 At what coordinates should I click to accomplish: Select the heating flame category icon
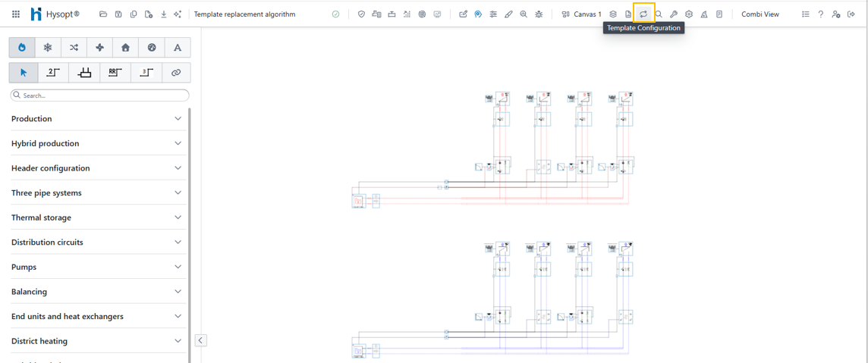pos(22,48)
